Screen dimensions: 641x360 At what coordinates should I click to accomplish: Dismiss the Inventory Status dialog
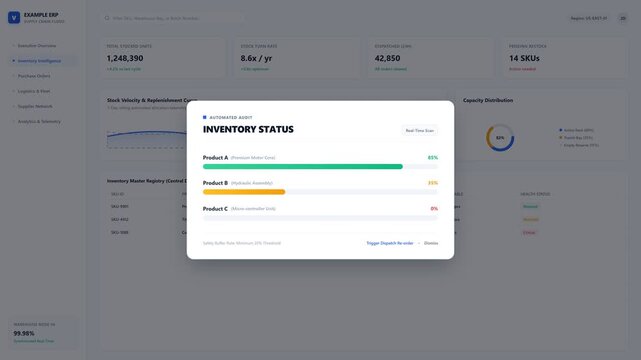(x=431, y=243)
